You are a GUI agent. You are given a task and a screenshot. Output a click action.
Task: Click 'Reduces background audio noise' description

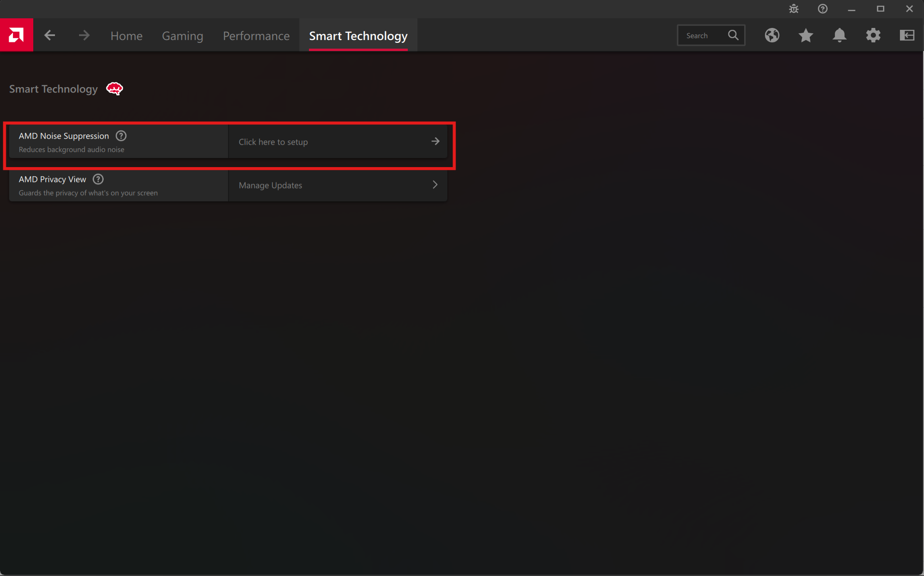tap(71, 149)
